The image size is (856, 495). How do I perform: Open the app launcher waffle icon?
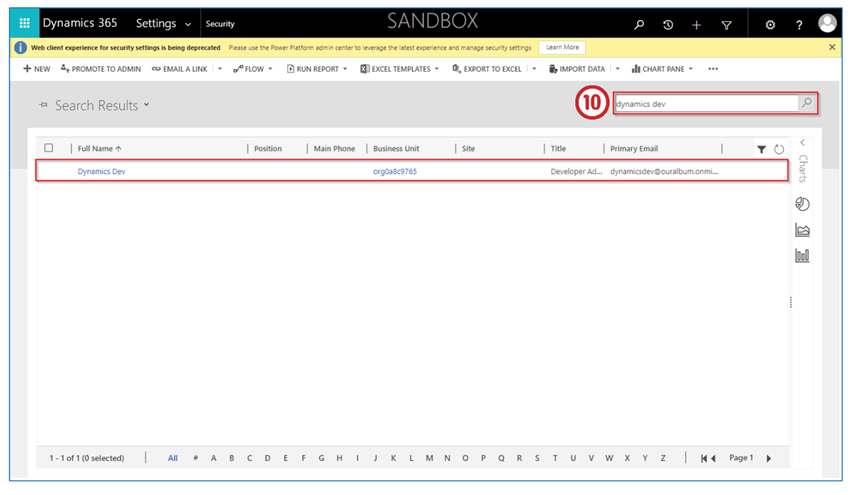[25, 23]
